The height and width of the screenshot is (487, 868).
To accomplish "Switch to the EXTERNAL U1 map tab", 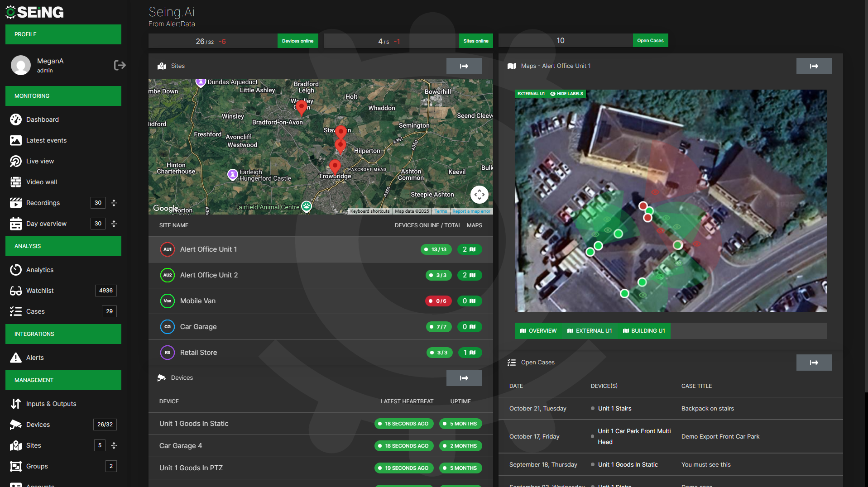I will click(589, 330).
